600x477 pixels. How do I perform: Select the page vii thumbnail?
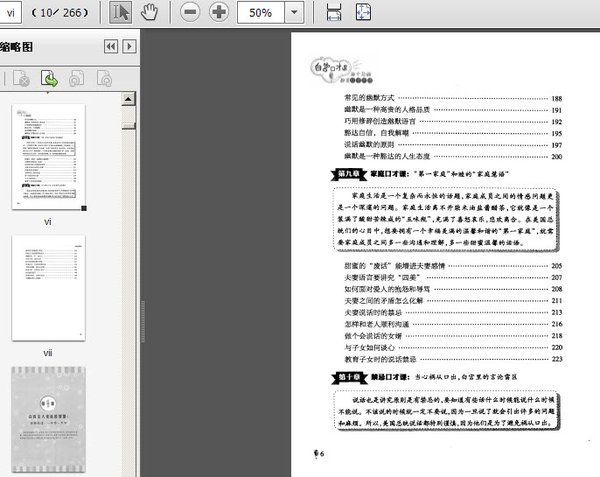click(x=49, y=288)
